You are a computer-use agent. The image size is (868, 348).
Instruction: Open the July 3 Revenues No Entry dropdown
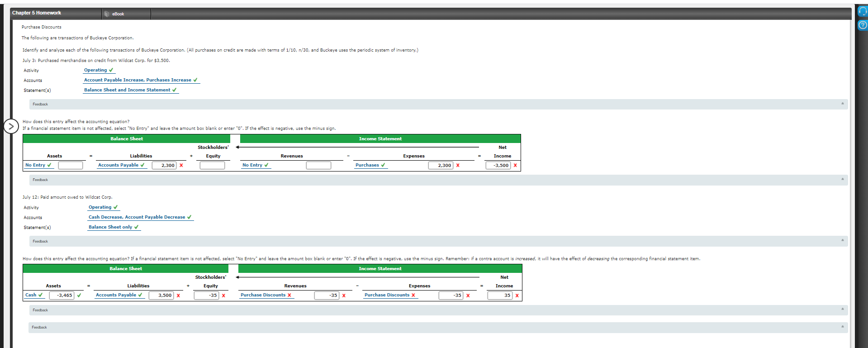pos(256,165)
